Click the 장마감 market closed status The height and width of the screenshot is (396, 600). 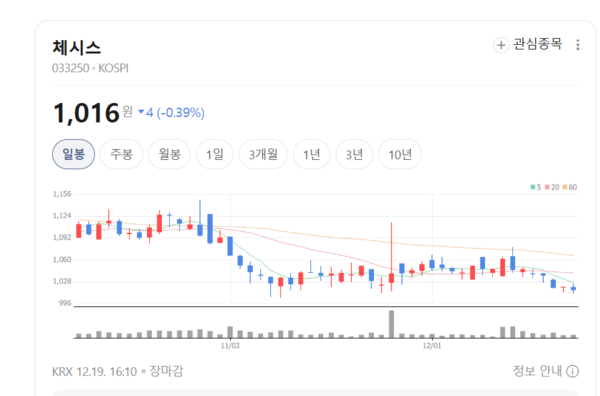coord(166,371)
